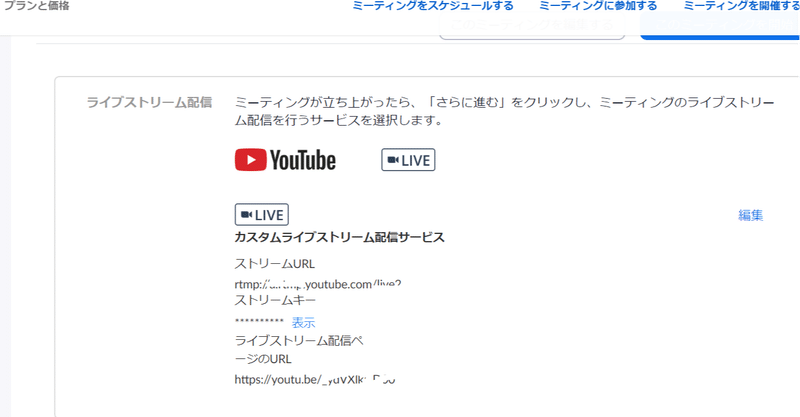This screenshot has width=800, height=417.
Task: Click the livestream instructions description paragraph
Action: [504, 111]
